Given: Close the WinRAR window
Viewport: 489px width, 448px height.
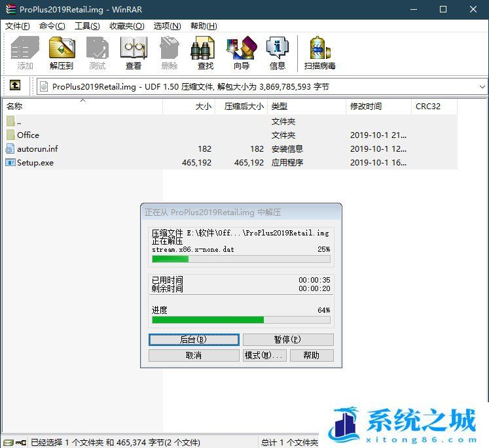Looking at the screenshot, I should point(473,9).
